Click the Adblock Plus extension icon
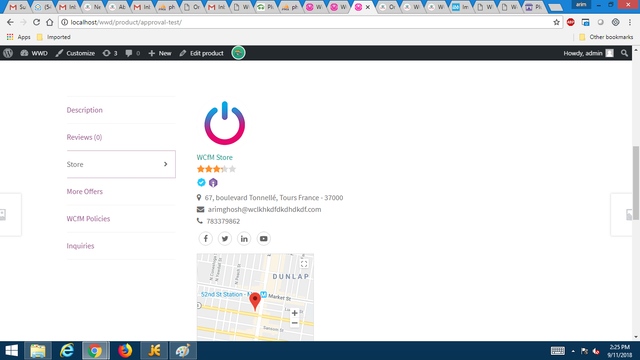Viewport: 640px width, 360px height. tap(571, 22)
